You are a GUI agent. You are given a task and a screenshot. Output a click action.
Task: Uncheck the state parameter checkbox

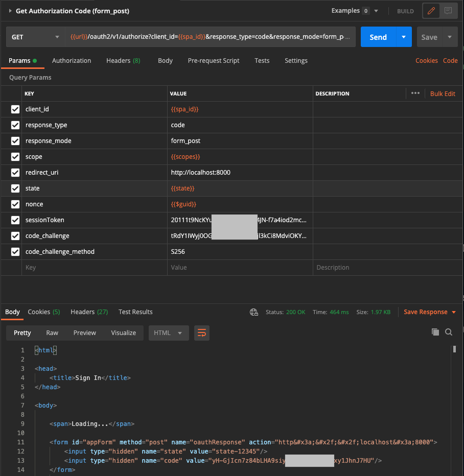coord(15,188)
